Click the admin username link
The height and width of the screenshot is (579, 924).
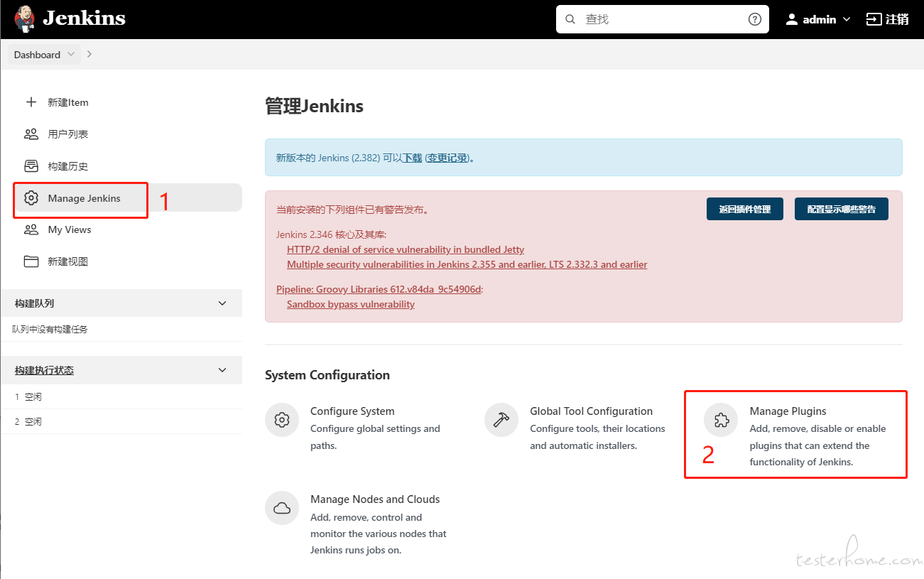[820, 20]
